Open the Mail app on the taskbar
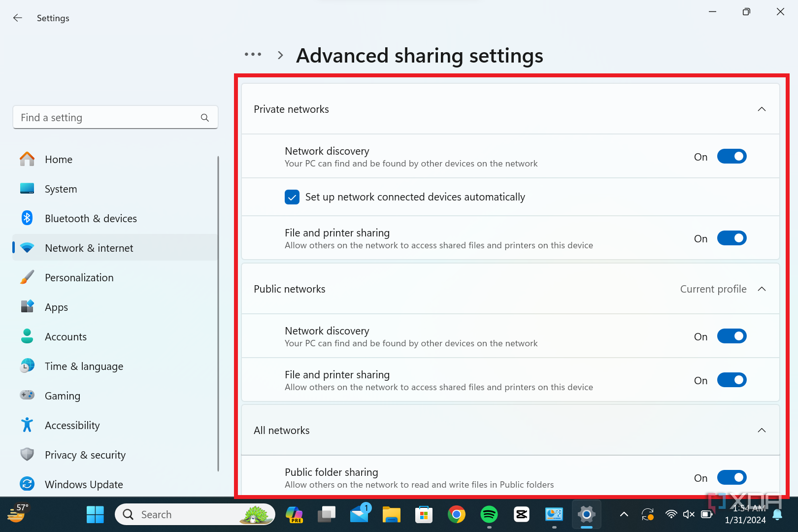The image size is (798, 532). 360,515
